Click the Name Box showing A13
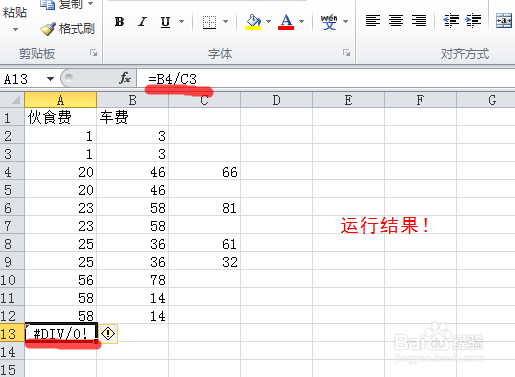This screenshot has height=377, width=515. [x=23, y=79]
